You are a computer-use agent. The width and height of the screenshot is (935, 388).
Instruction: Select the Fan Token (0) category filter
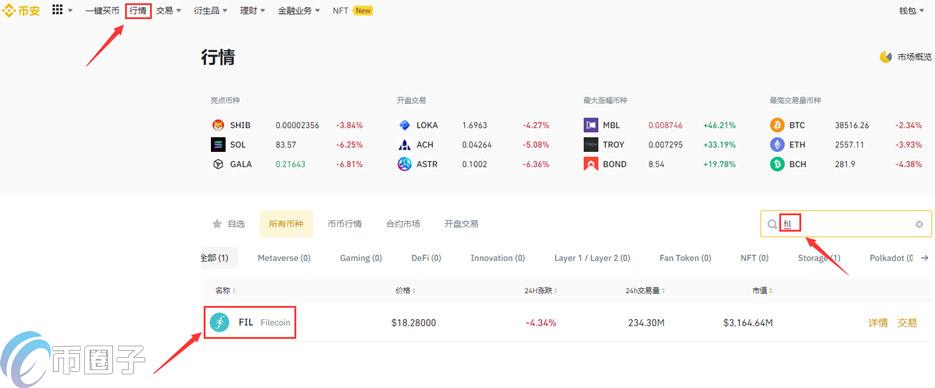[x=685, y=258]
